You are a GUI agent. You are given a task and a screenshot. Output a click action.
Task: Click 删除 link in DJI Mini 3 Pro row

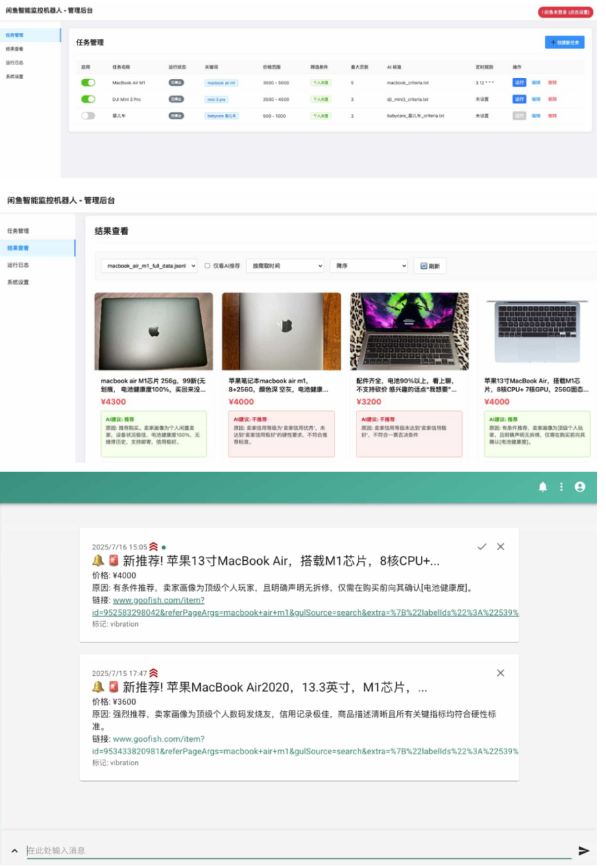coord(553,99)
